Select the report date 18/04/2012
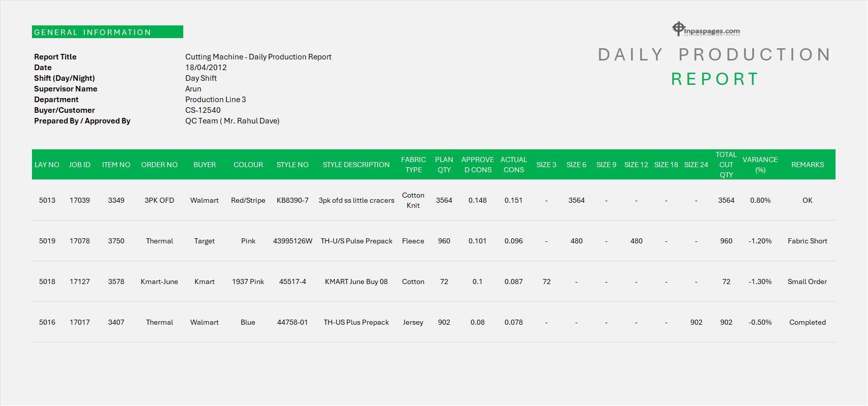868x406 pixels. [x=206, y=68]
